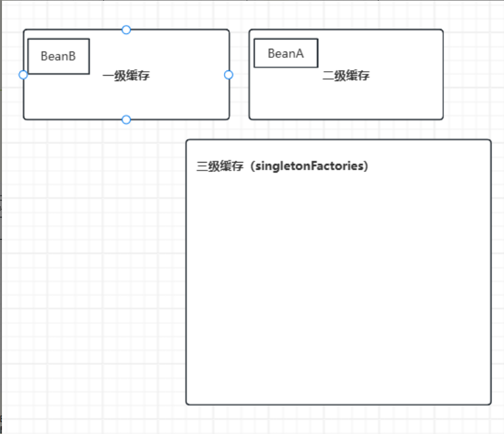The image size is (504, 434).
Task: Click the 二级缓存 text label
Action: point(346,76)
